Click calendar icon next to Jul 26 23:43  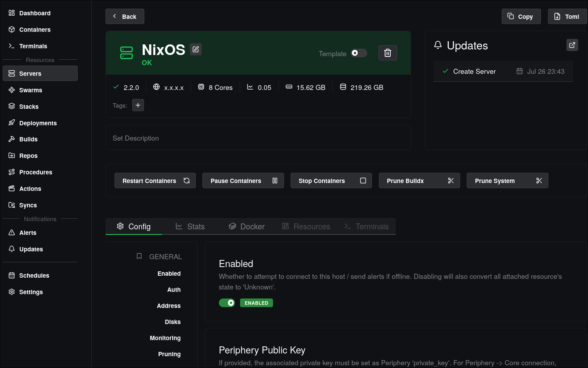coord(519,71)
